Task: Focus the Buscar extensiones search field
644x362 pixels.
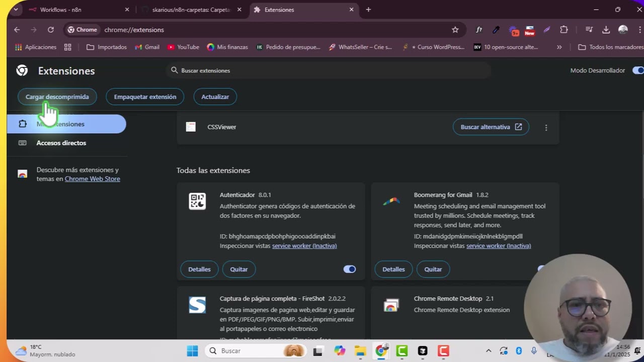Action: pos(329,70)
